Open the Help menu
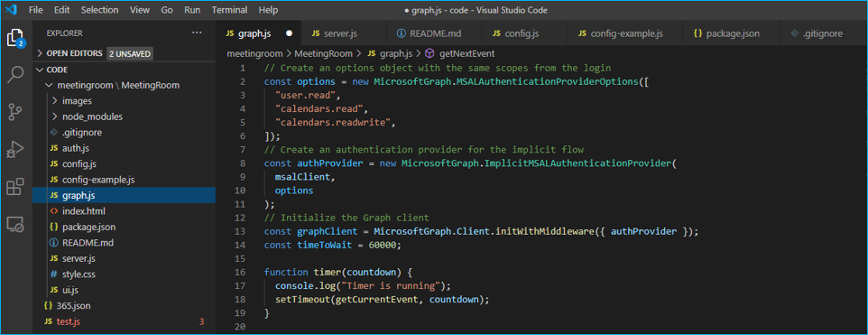This screenshot has height=335, width=868. point(269,10)
